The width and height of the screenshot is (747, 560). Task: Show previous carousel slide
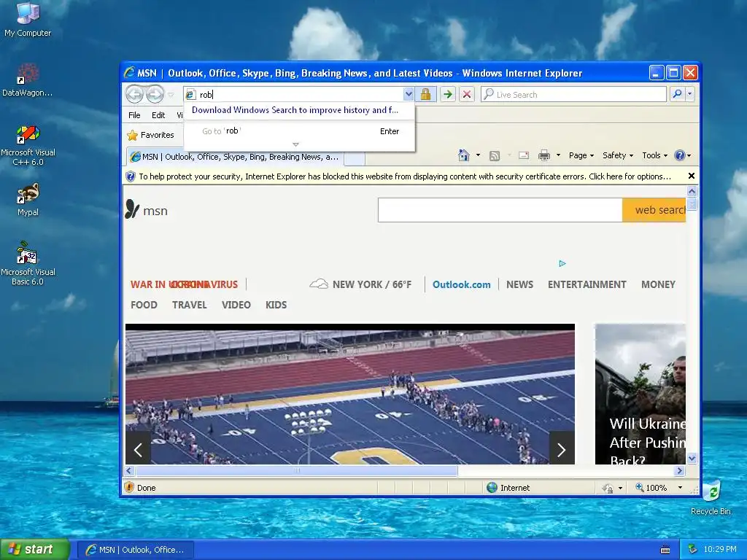click(138, 449)
